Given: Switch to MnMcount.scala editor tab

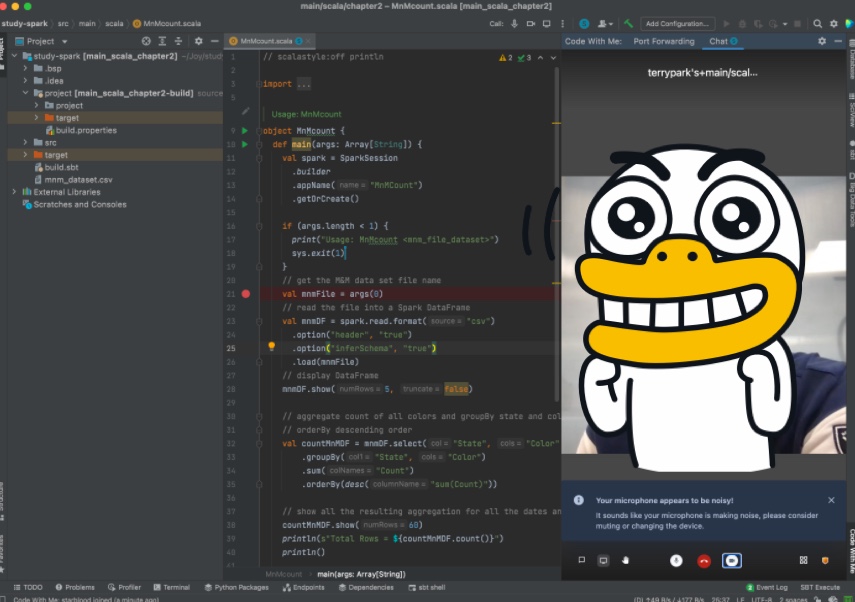Looking at the screenshot, I should [266, 41].
